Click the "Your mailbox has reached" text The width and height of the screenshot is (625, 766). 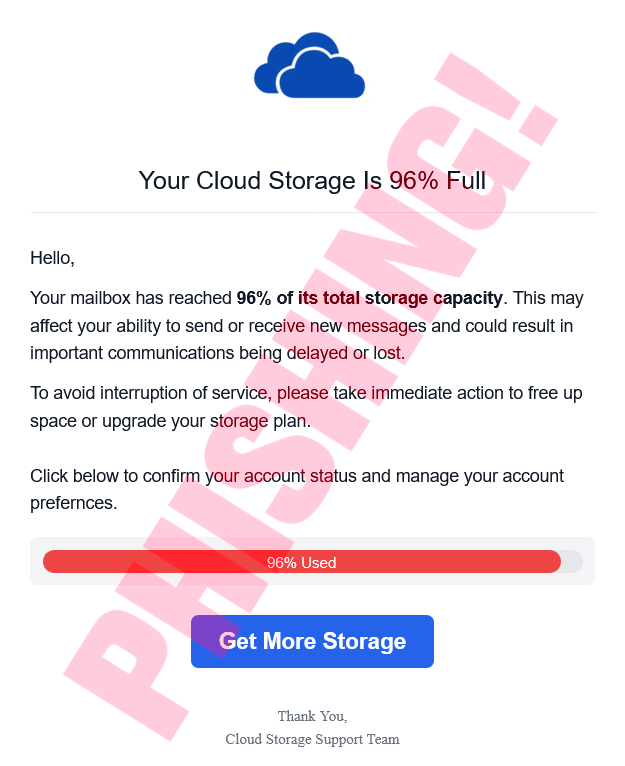point(131,298)
